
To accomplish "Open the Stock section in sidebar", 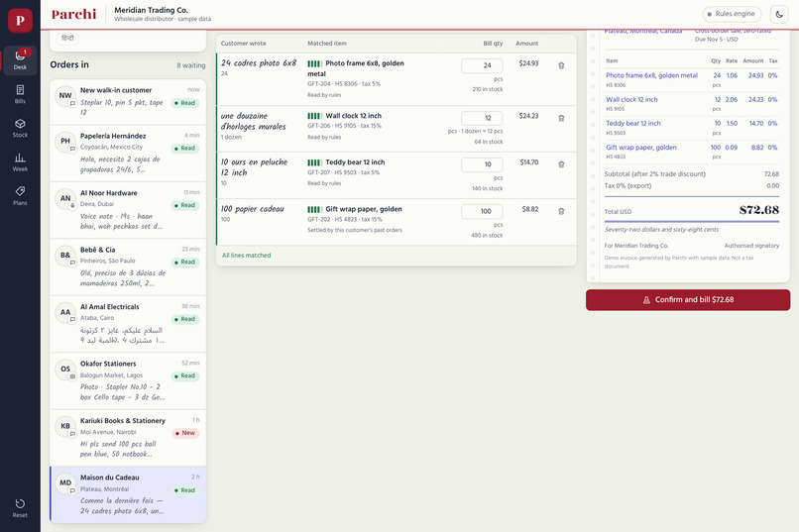I will pos(20,128).
